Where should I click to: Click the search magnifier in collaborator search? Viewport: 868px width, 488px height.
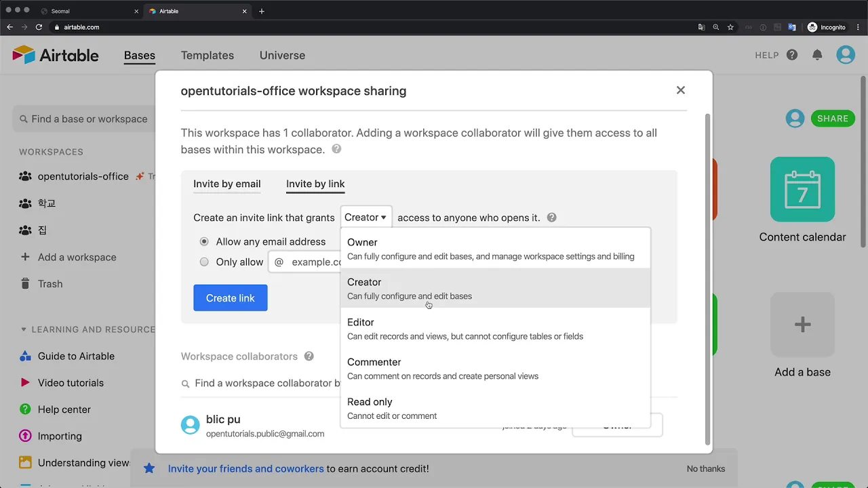pos(185,384)
